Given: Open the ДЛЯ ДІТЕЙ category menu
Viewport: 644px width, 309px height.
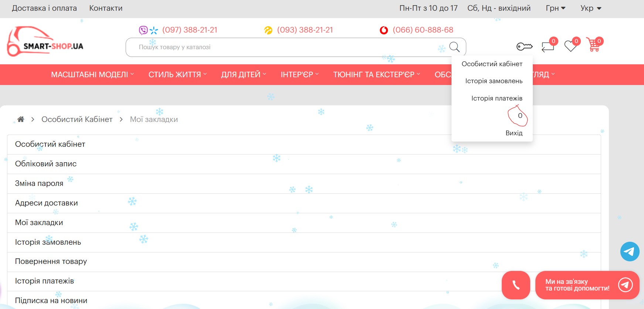Looking at the screenshot, I should pyautogui.click(x=243, y=75).
